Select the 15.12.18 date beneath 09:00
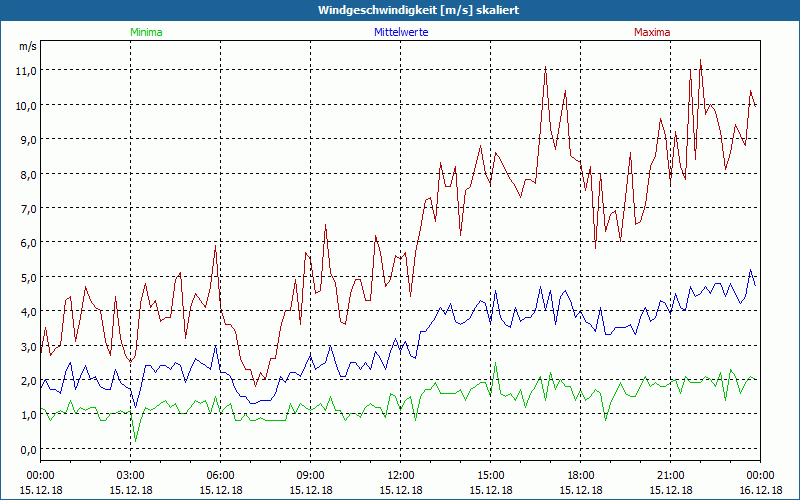This screenshot has width=800, height=500. pyautogui.click(x=311, y=490)
